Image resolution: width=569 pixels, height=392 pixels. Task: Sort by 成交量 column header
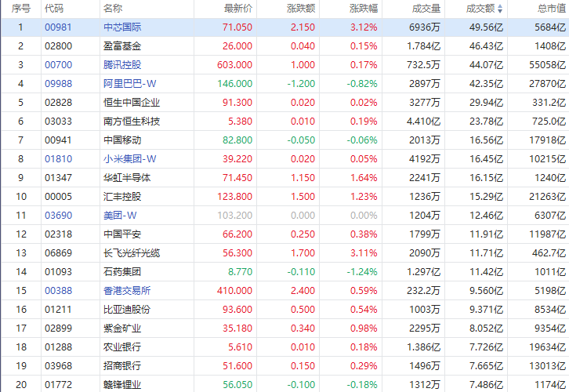click(426, 9)
